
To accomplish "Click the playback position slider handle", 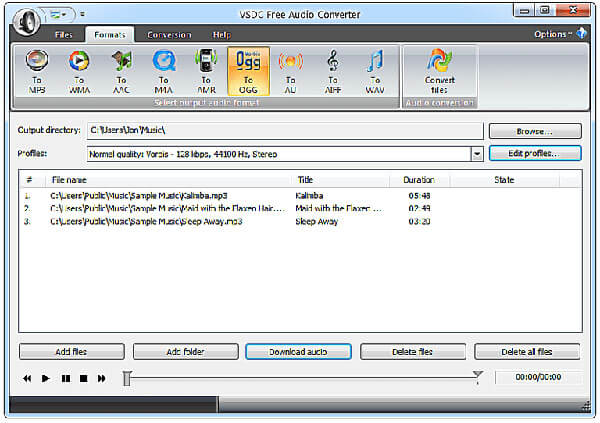I will (x=127, y=378).
